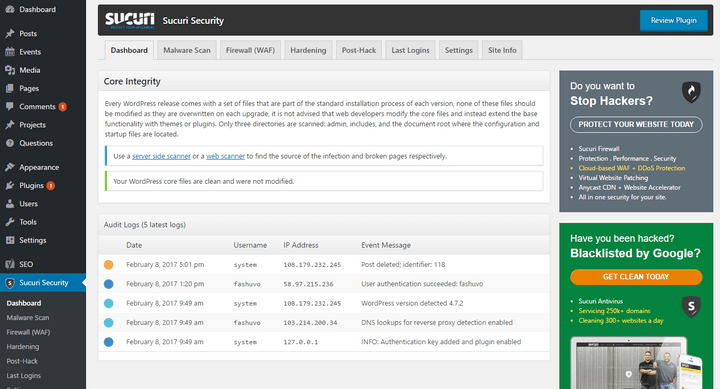This screenshot has height=389, width=720.
Task: Follow the server side scanner link
Action: pyautogui.click(x=161, y=156)
